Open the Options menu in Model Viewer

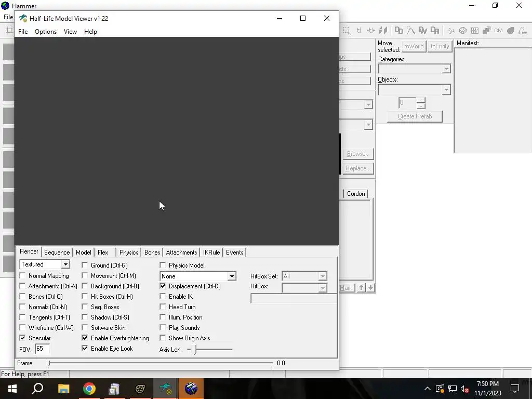pos(46,32)
